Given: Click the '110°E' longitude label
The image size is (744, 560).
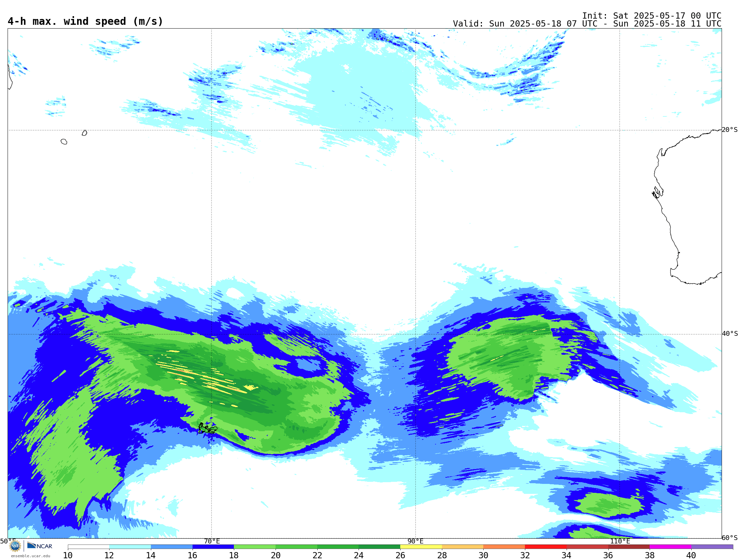Looking at the screenshot, I should [620, 541].
